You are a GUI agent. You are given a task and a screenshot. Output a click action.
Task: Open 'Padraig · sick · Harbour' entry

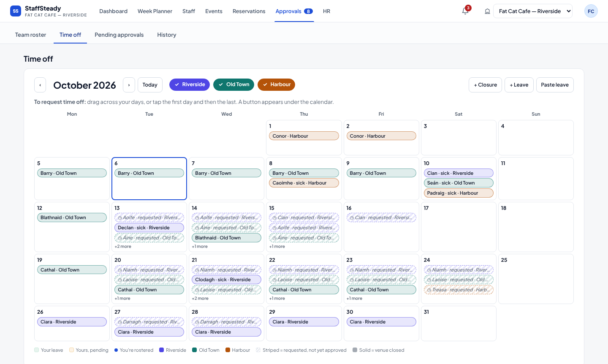459,193
